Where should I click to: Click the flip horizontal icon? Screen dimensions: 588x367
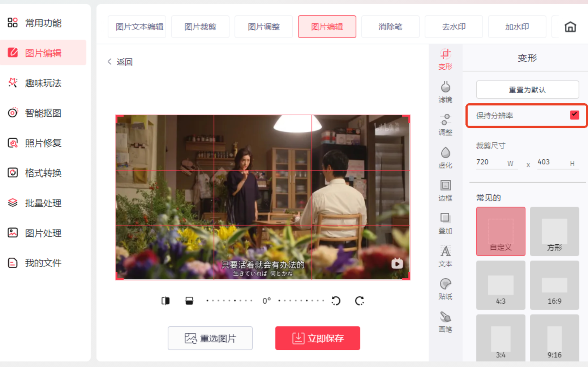coord(166,301)
